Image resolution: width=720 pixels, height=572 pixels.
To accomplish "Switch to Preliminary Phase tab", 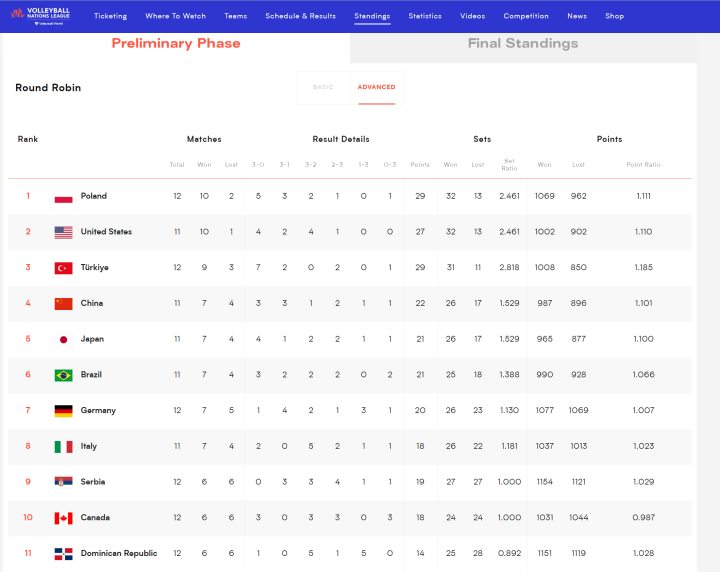I will click(x=176, y=43).
